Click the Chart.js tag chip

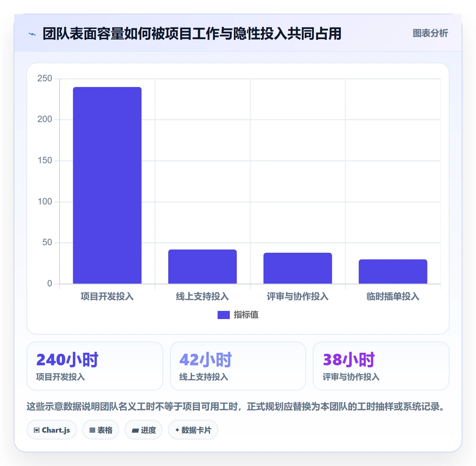pos(52,430)
